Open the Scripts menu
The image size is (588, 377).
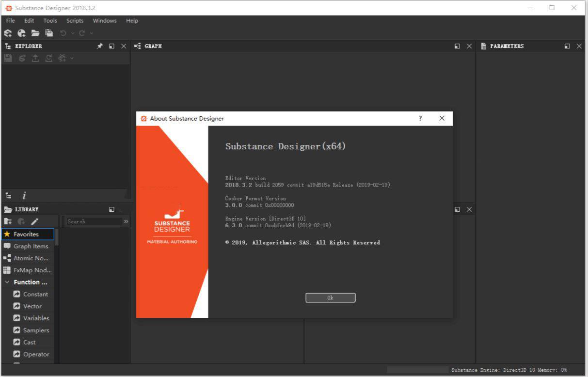(x=75, y=21)
